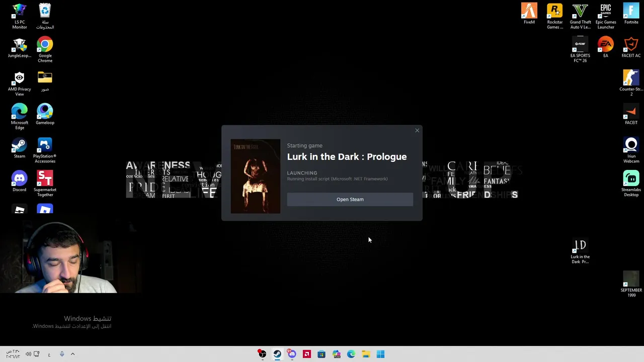Open the LS PC Monitor desktop shortcut
Screen dimensions: 644x362
pyautogui.click(x=19, y=16)
